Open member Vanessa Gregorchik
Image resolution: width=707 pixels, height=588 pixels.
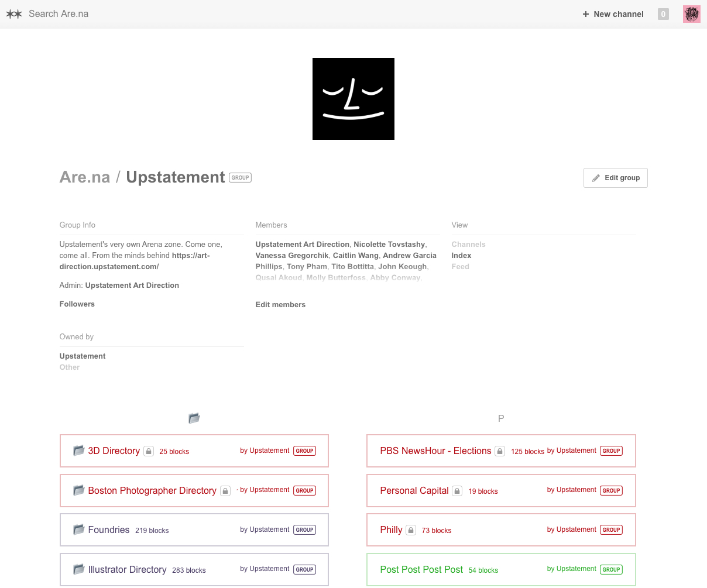(292, 256)
